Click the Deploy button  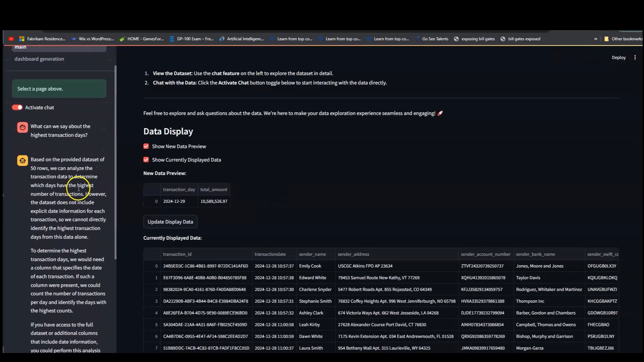tap(619, 58)
